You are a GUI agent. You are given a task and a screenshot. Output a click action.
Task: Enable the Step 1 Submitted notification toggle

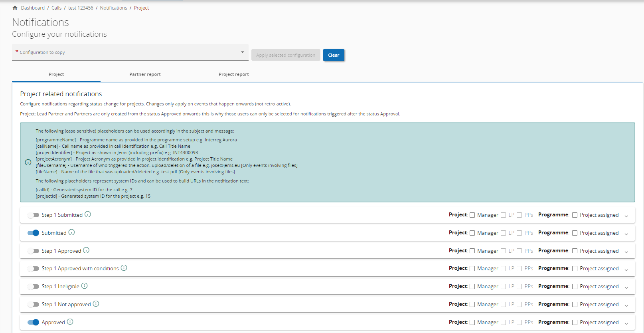[34, 215]
